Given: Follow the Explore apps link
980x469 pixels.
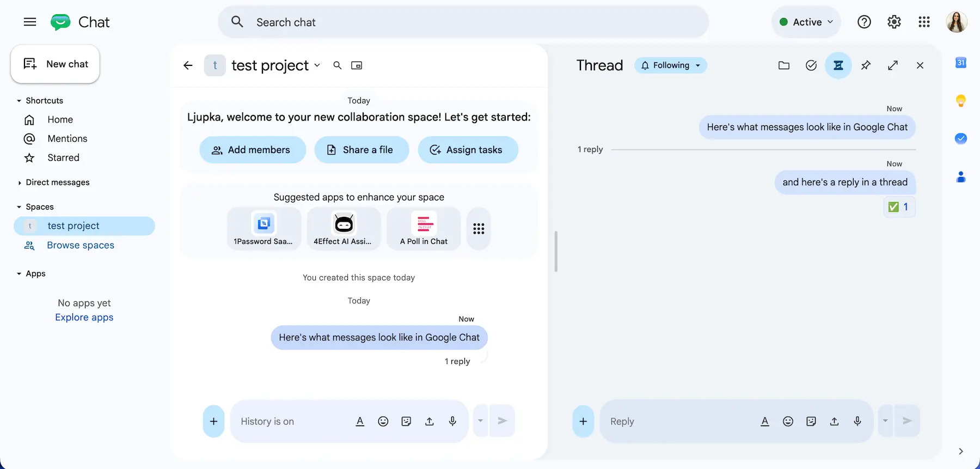Looking at the screenshot, I should click(84, 317).
